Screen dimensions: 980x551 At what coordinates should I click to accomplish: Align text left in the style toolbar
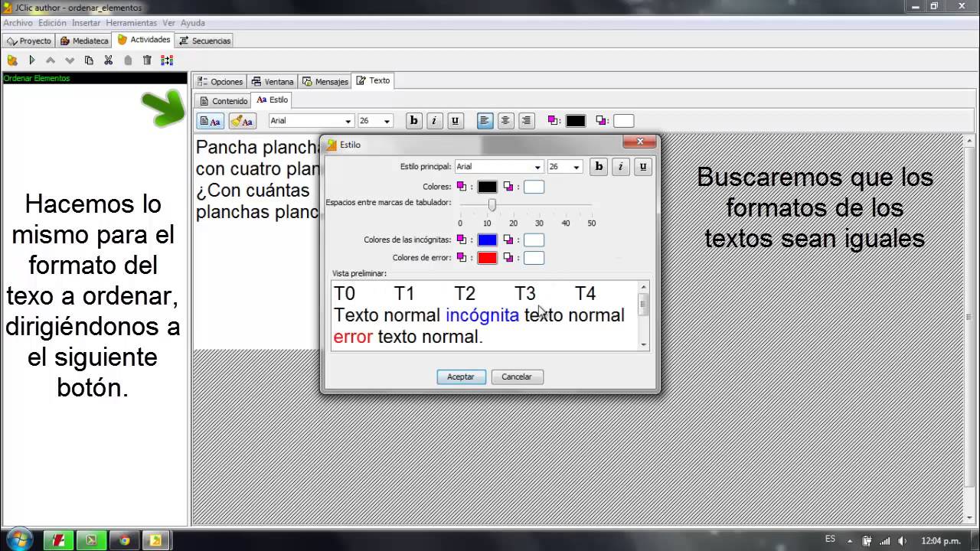(x=485, y=120)
